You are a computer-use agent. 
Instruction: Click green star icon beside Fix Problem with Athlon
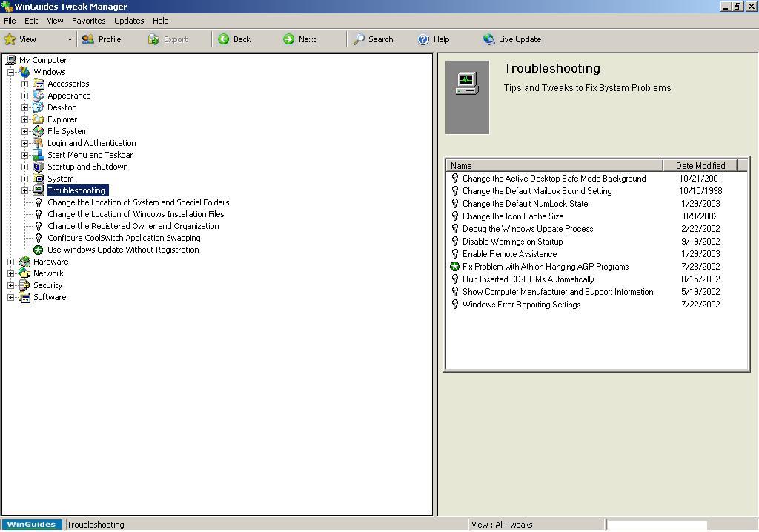point(454,267)
